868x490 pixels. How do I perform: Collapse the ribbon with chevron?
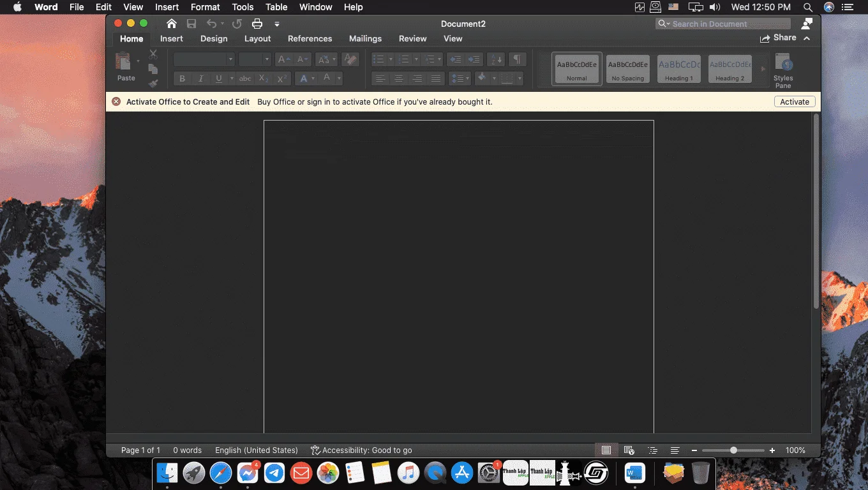(x=807, y=38)
